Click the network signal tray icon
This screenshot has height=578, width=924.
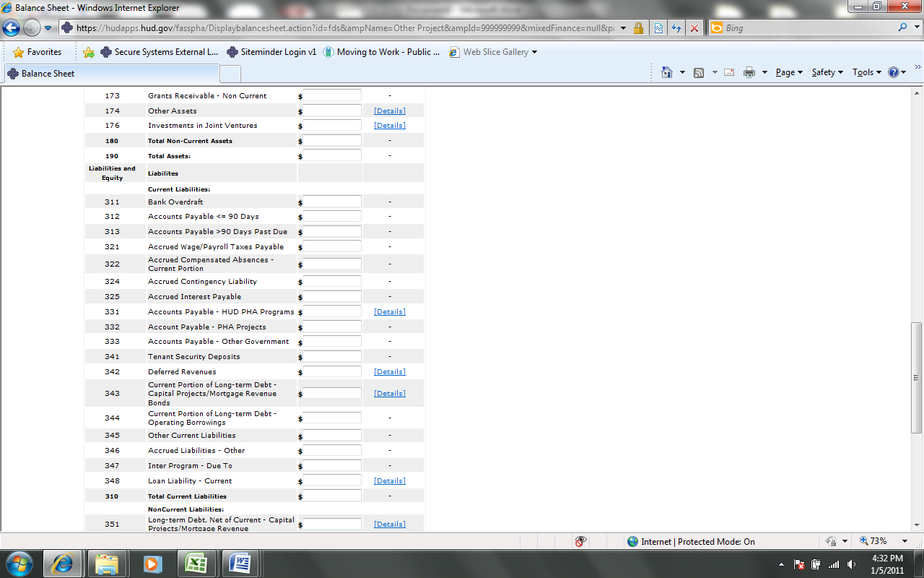pos(834,564)
